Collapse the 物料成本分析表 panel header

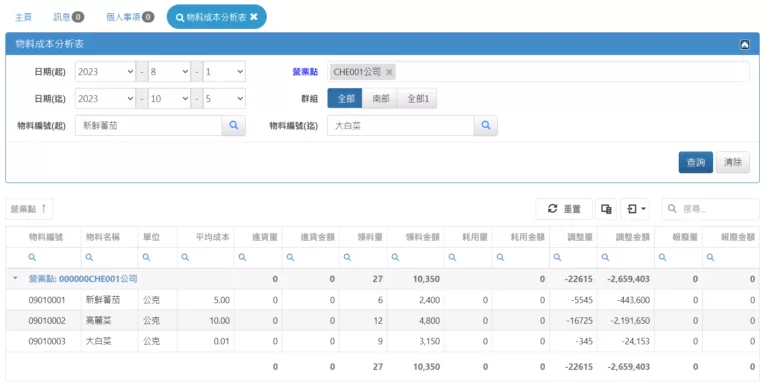pos(744,45)
